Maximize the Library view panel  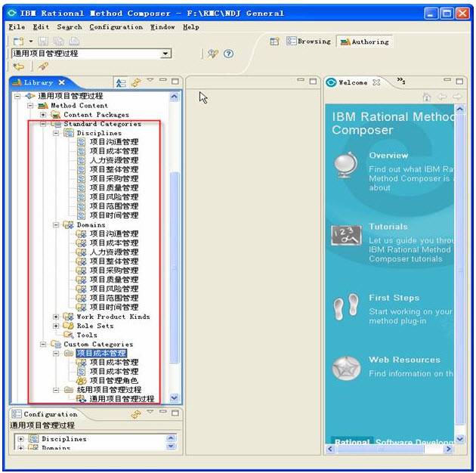(x=175, y=82)
